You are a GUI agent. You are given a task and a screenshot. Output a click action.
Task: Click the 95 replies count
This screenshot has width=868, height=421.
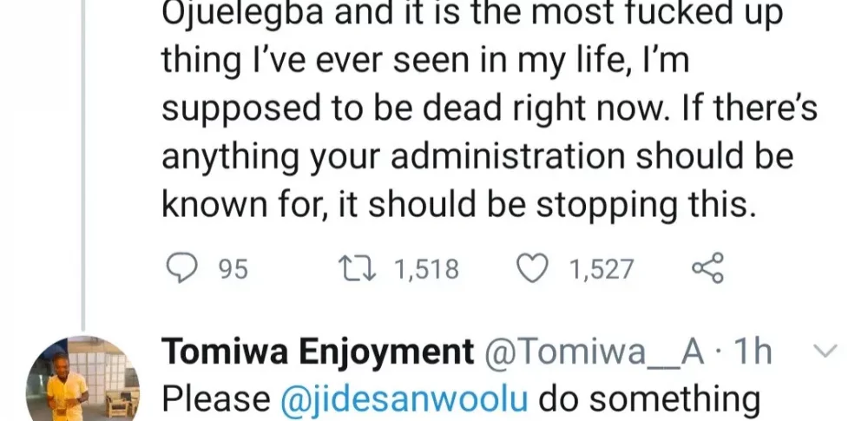[232, 270]
